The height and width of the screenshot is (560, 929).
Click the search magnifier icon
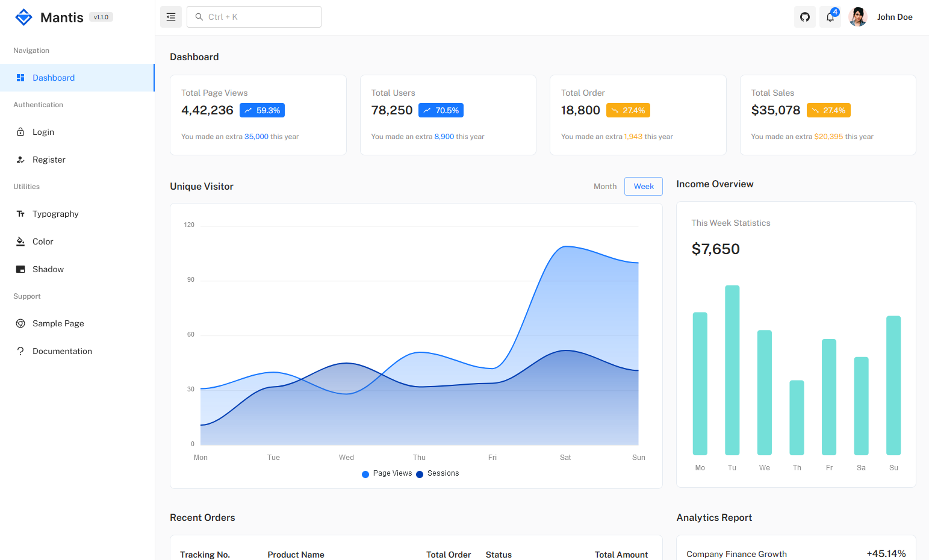[199, 17]
